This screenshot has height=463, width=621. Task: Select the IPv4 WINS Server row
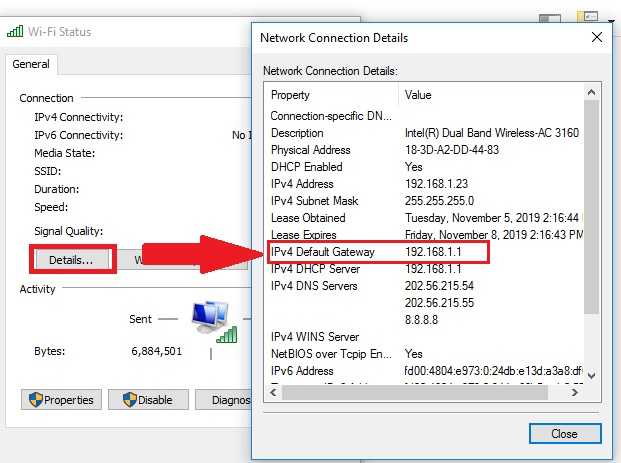tap(425, 337)
